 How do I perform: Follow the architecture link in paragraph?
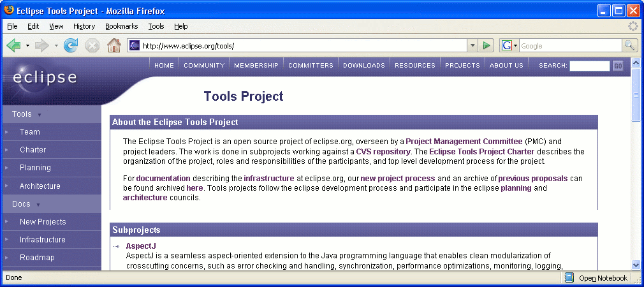[145, 198]
